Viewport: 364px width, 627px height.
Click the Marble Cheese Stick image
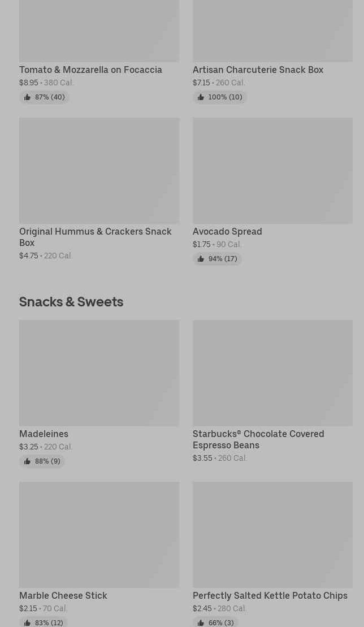(99, 534)
